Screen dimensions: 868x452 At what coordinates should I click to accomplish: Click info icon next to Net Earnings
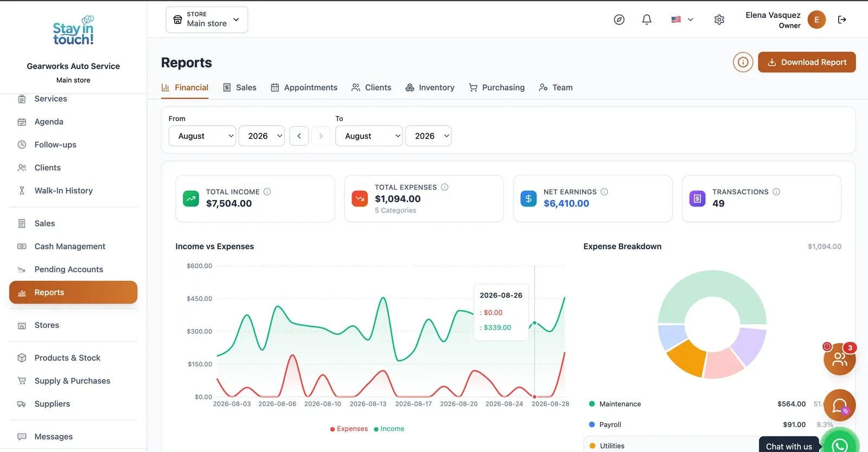coord(604,192)
